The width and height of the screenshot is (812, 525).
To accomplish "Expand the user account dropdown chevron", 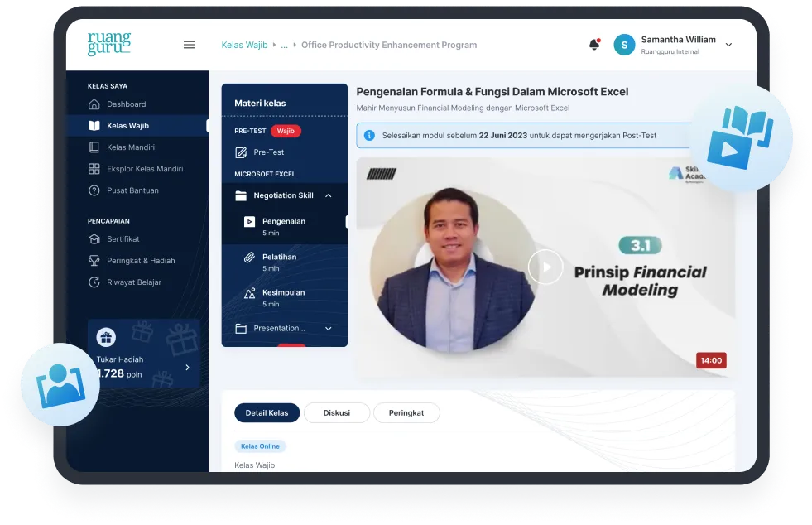I will [728, 45].
